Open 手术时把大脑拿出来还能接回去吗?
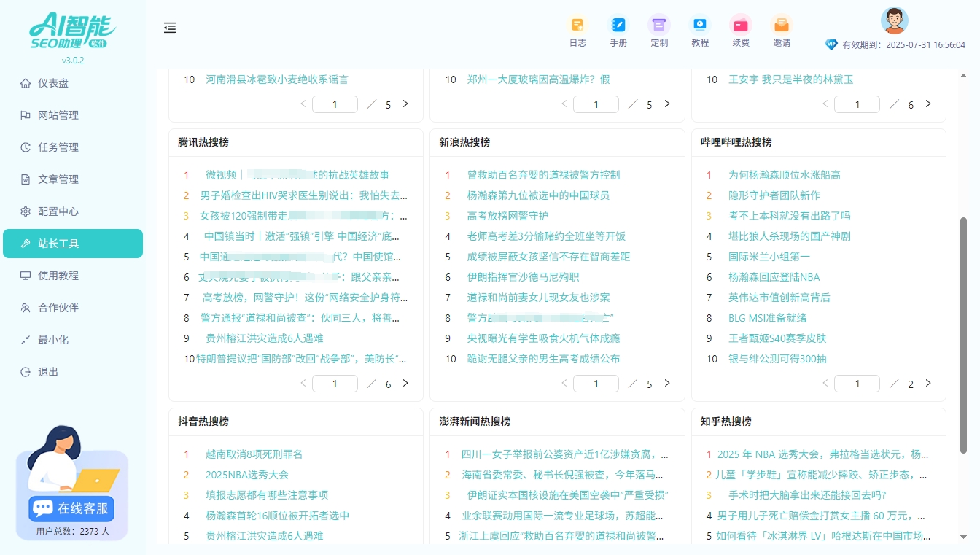Viewport: 980px width, 555px height. (x=807, y=495)
